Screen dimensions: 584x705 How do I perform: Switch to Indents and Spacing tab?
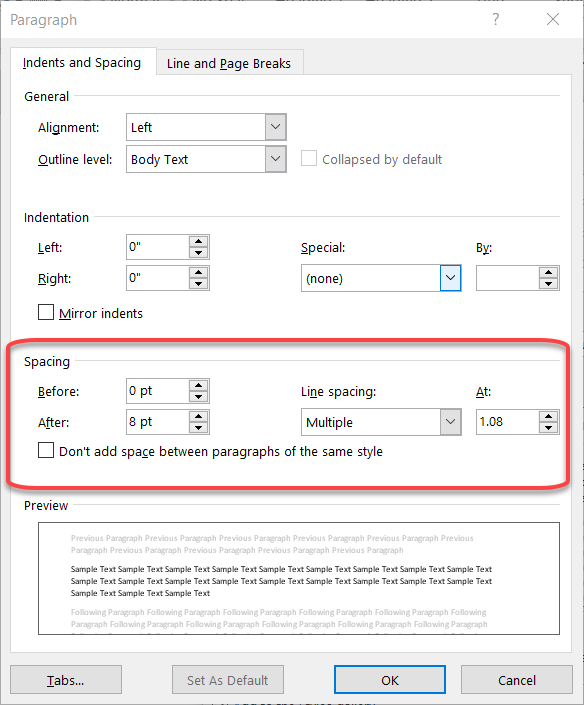pyautogui.click(x=82, y=62)
